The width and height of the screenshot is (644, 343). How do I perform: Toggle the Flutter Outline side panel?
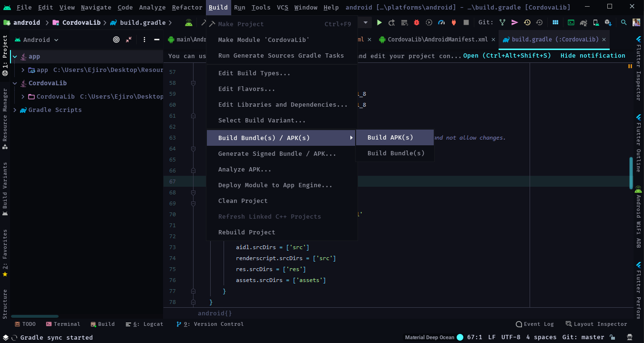point(638,142)
